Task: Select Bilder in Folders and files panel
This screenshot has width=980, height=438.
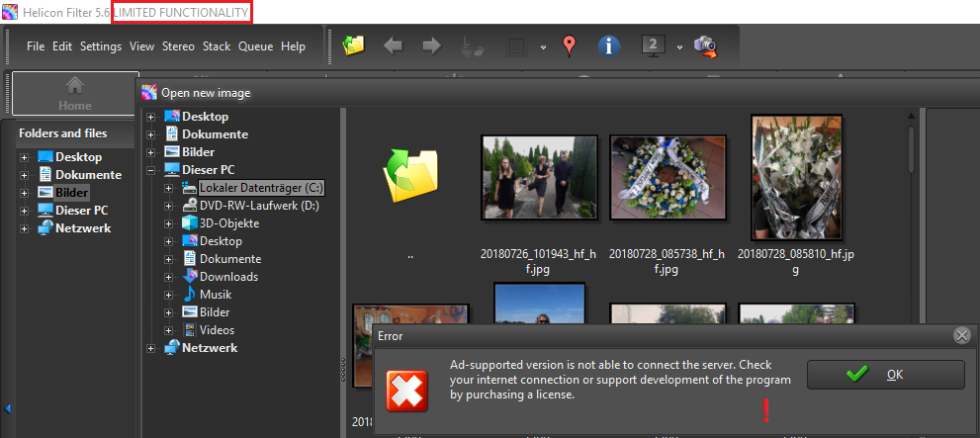Action: [72, 193]
